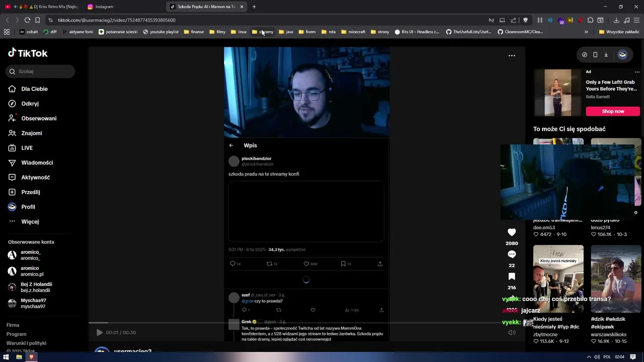Viewport: 644px width, 362px height.
Task: Open the Bej Z Holandii followed account
Action: 30,288
